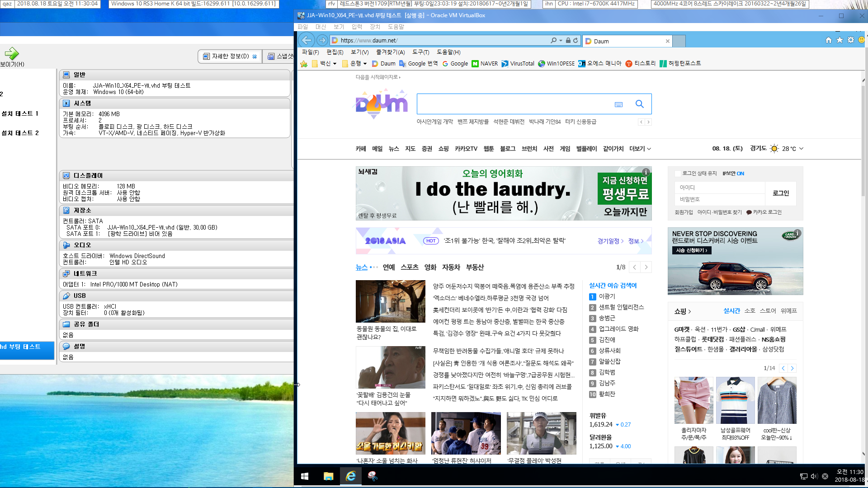Open IE favorites star icon
The image size is (868, 488).
[840, 40]
